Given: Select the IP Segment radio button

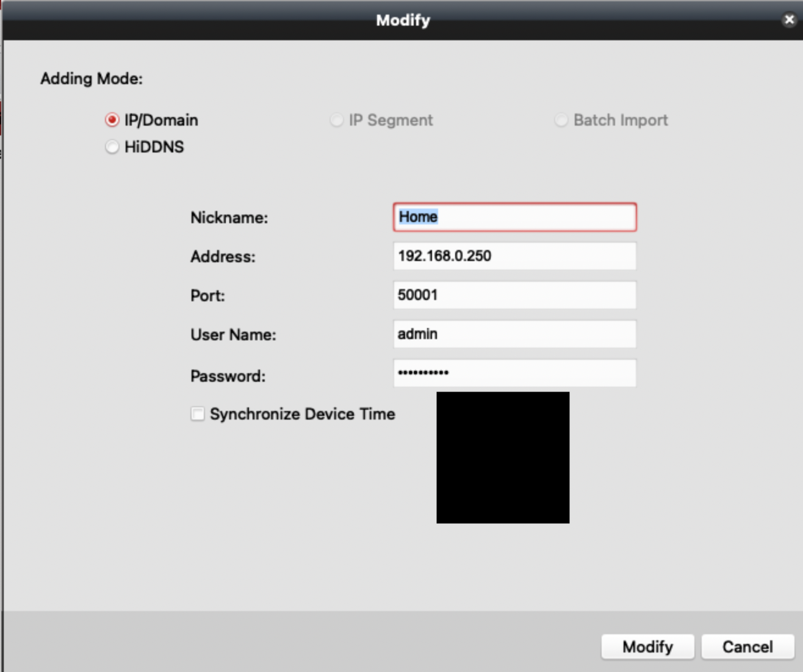Looking at the screenshot, I should coord(337,120).
